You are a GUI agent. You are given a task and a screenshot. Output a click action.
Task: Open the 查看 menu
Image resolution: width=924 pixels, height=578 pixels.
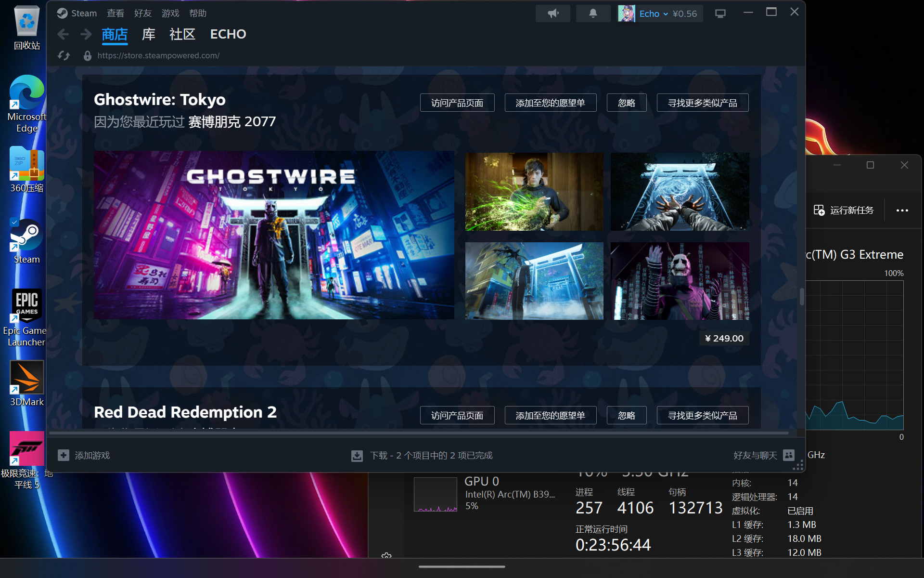click(115, 13)
